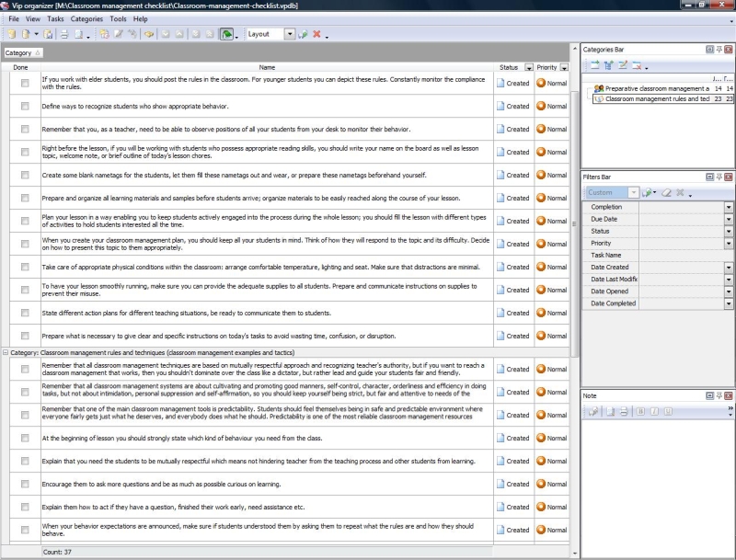Pin the Note panel with the pushpin icon

(x=719, y=394)
